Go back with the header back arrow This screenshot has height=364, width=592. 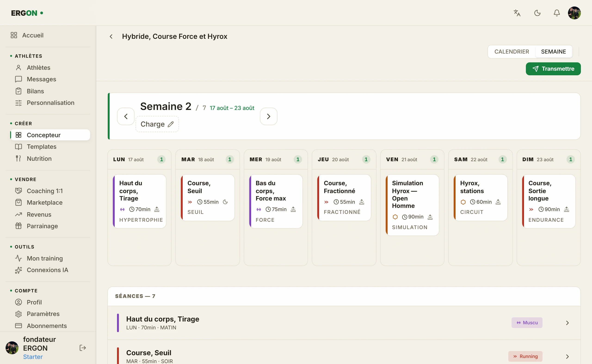pos(111,36)
